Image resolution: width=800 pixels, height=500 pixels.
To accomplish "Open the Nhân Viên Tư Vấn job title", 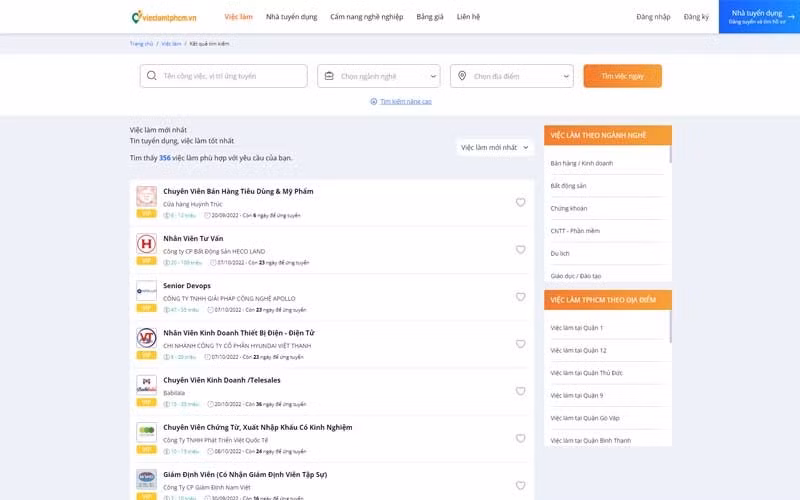I will [193, 238].
